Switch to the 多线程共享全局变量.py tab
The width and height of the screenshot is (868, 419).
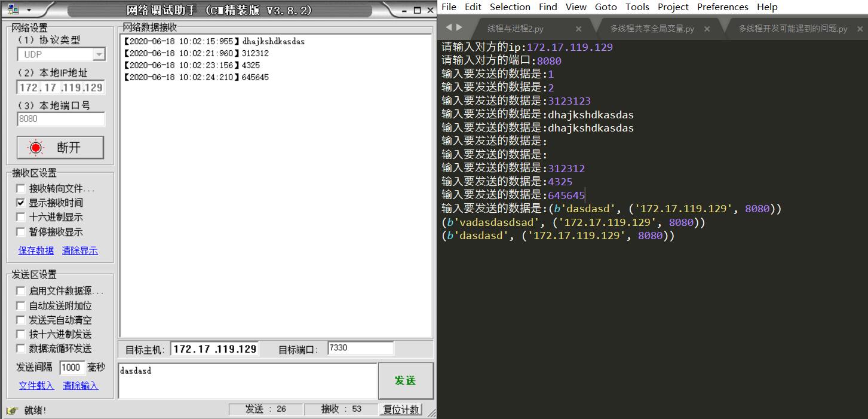pos(651,29)
